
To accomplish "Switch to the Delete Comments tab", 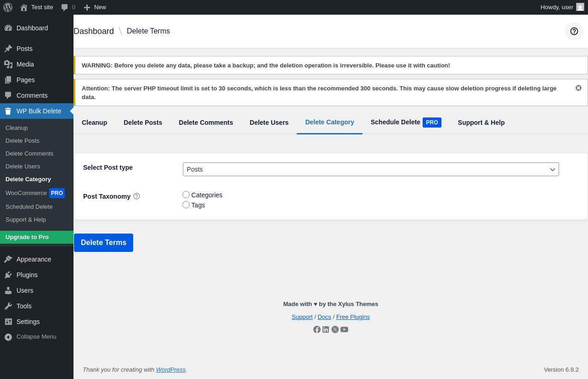I will (206, 123).
